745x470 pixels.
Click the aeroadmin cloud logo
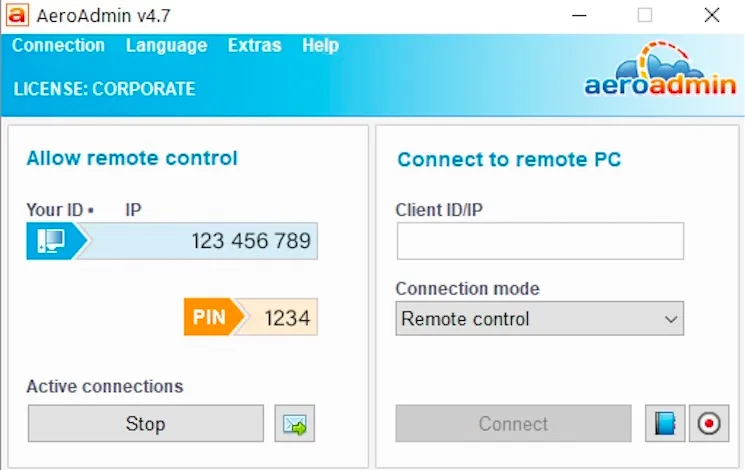660,69
